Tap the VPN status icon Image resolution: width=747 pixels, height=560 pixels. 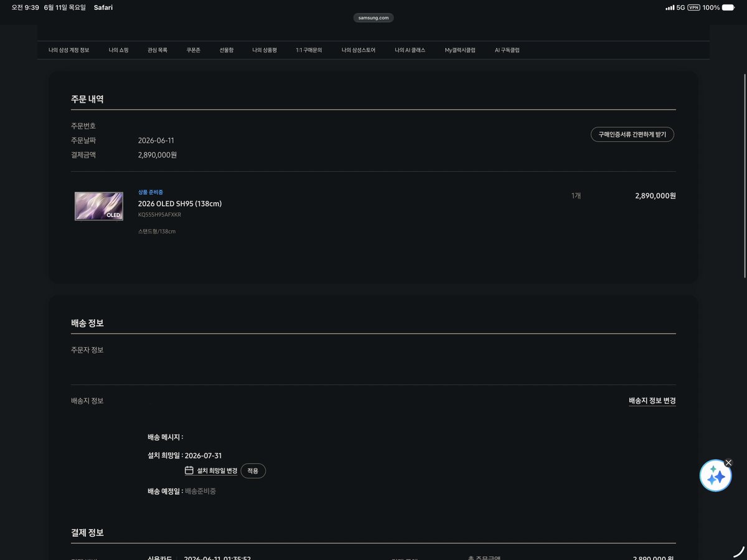(x=693, y=7)
